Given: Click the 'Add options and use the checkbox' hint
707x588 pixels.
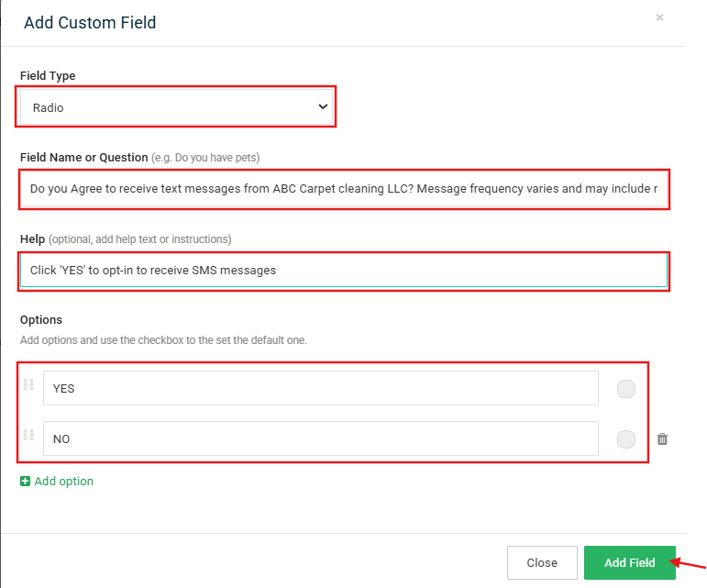Looking at the screenshot, I should point(163,340).
